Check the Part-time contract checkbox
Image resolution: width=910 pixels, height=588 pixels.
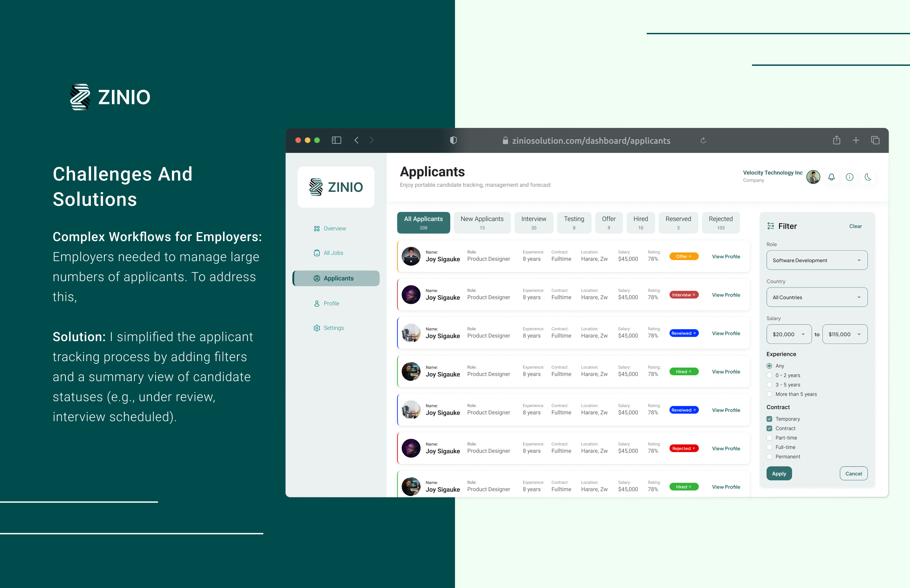(769, 438)
